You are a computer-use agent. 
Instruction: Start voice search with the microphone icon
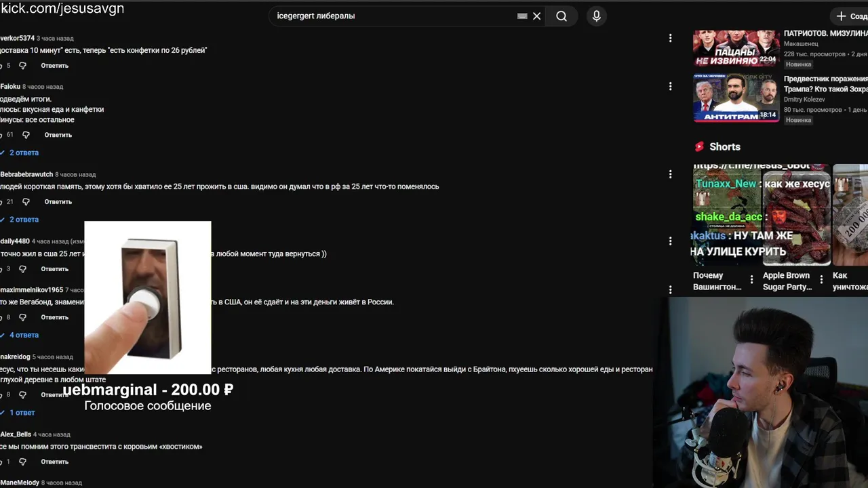pyautogui.click(x=597, y=16)
